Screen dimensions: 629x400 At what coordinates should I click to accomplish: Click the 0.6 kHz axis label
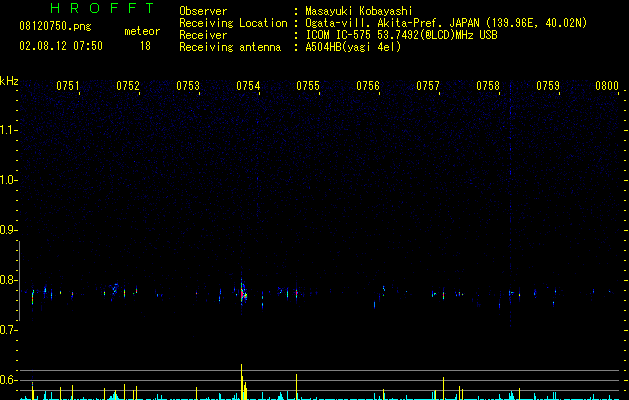coord(8,380)
